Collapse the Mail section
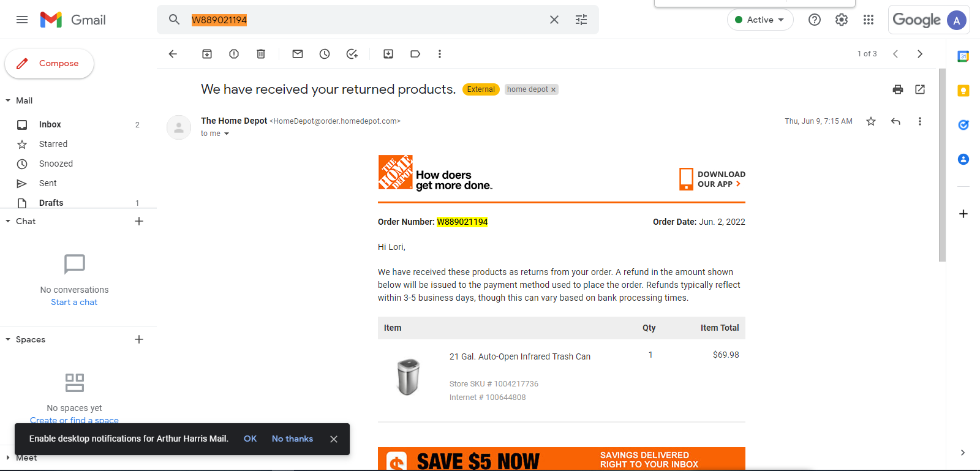This screenshot has width=980, height=471. [8, 100]
